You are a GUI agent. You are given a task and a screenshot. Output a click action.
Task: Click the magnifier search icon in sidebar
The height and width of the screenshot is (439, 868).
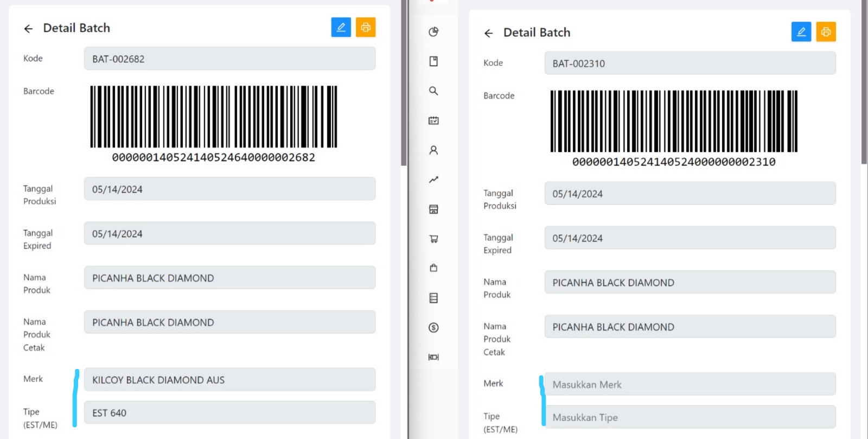433,91
